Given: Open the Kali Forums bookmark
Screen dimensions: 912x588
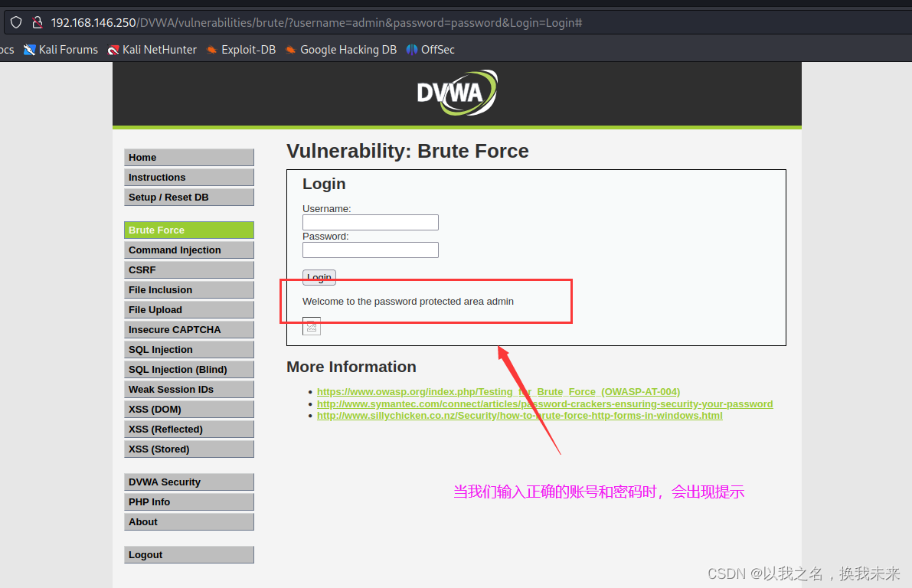Looking at the screenshot, I should point(60,50).
